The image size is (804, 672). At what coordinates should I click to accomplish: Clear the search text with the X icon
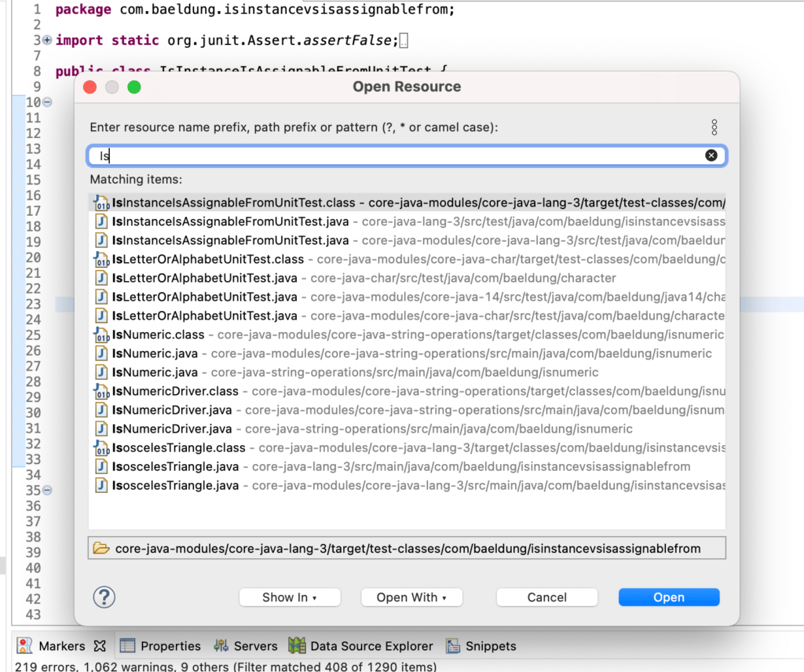[x=711, y=155]
